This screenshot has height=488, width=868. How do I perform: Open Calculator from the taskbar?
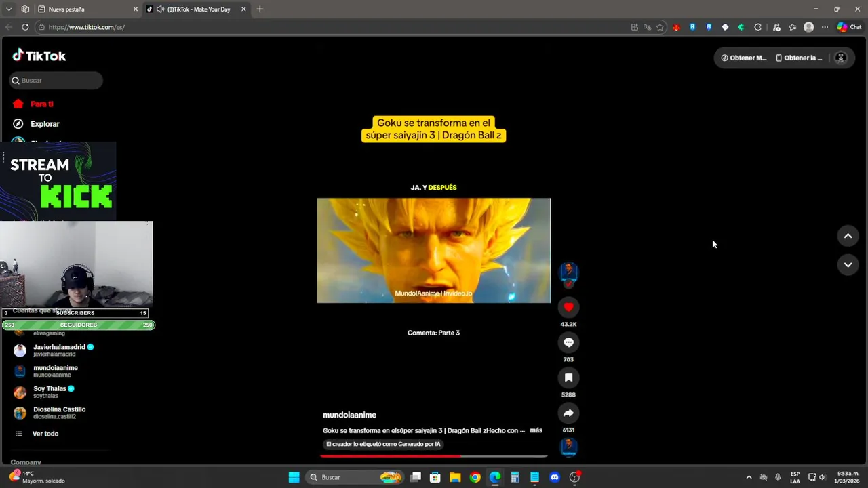click(x=515, y=477)
